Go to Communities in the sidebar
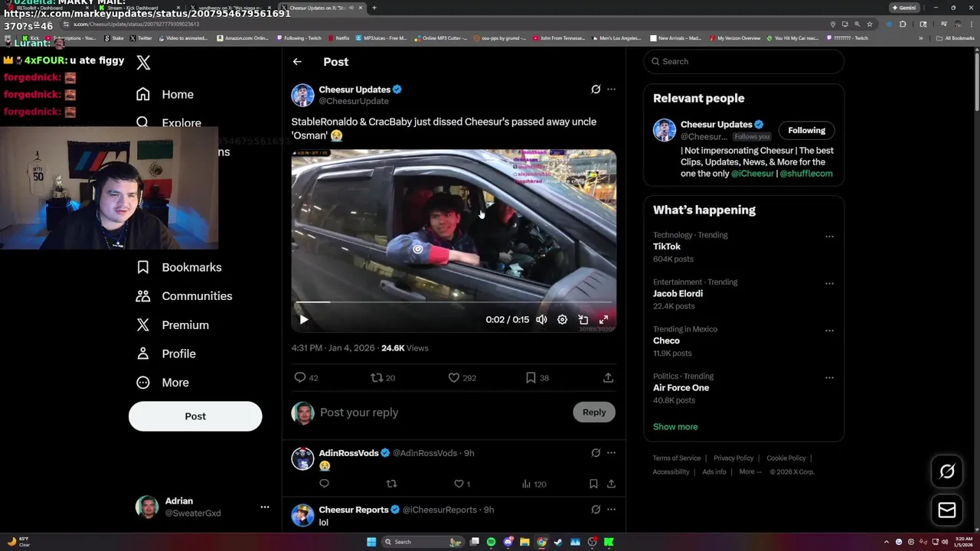This screenshot has width=980, height=551. (184, 296)
